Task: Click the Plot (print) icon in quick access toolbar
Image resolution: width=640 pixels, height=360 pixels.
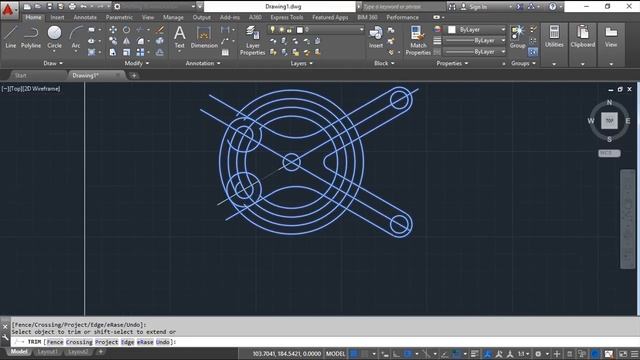Action: coord(72,7)
